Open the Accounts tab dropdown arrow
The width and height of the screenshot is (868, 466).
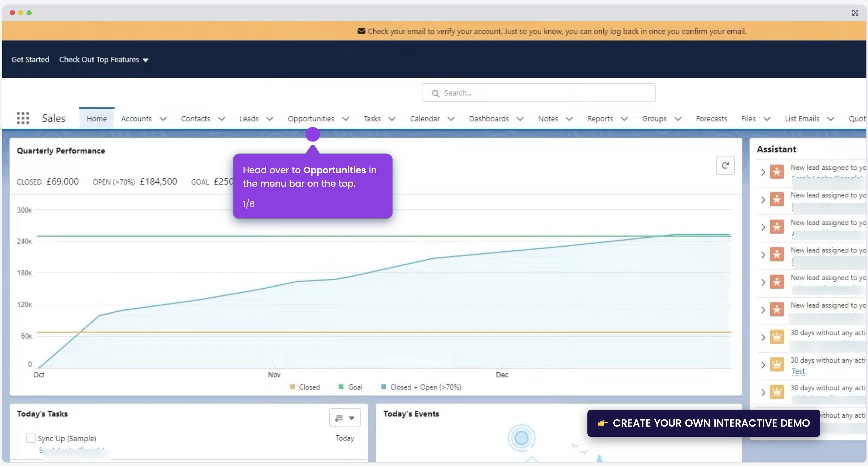coord(163,119)
